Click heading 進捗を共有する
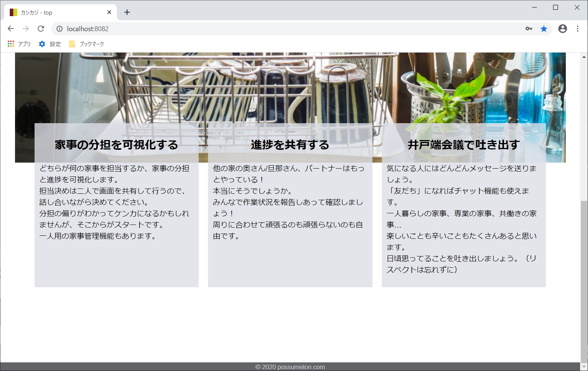This screenshot has height=371, width=588. (290, 145)
